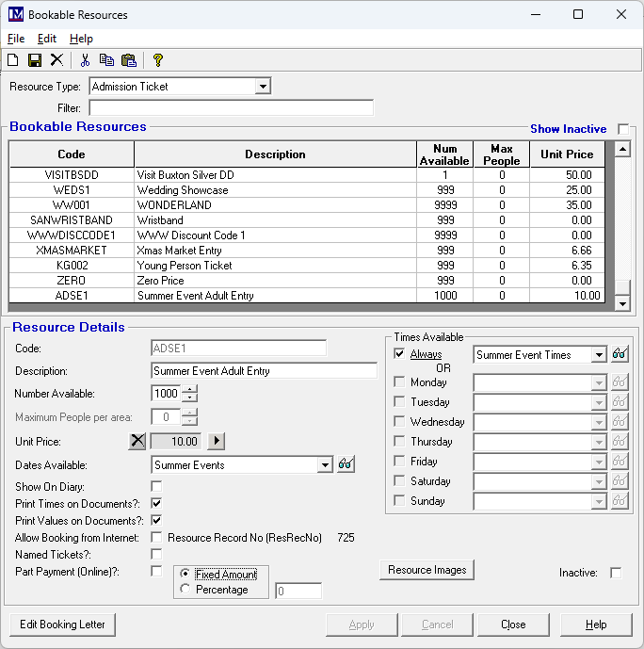The height and width of the screenshot is (649, 644).
Task: Click binoculars next to Summer Event Times
Action: 620,354
